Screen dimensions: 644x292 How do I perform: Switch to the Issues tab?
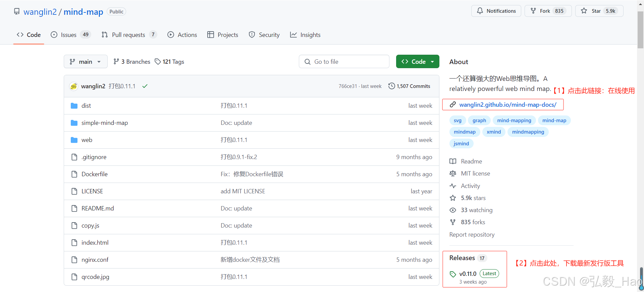71,35
